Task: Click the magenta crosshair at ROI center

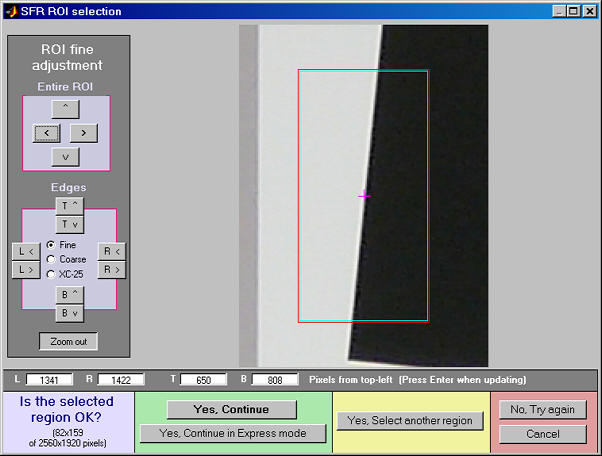Action: click(x=364, y=196)
